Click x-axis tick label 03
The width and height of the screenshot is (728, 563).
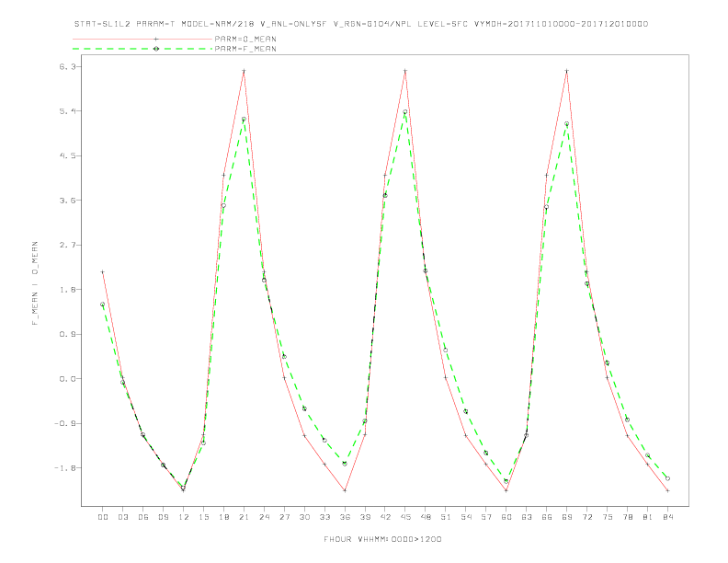122,517
